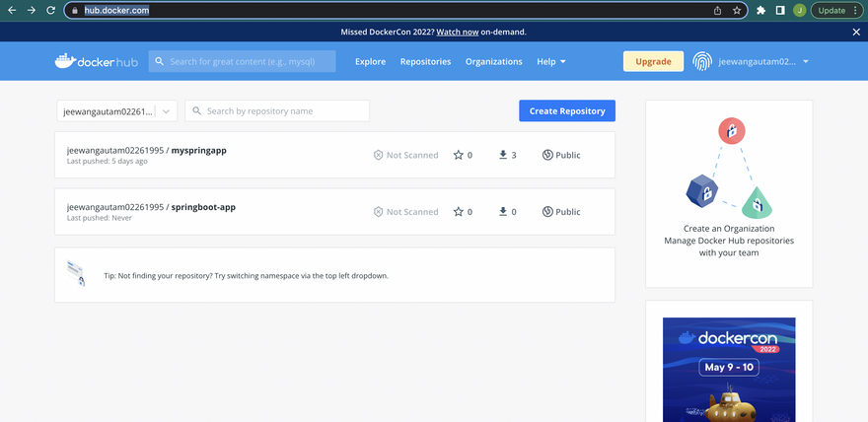Viewport: 868px width, 422px height.
Task: Expand the namespace selector dropdown
Action: (166, 111)
